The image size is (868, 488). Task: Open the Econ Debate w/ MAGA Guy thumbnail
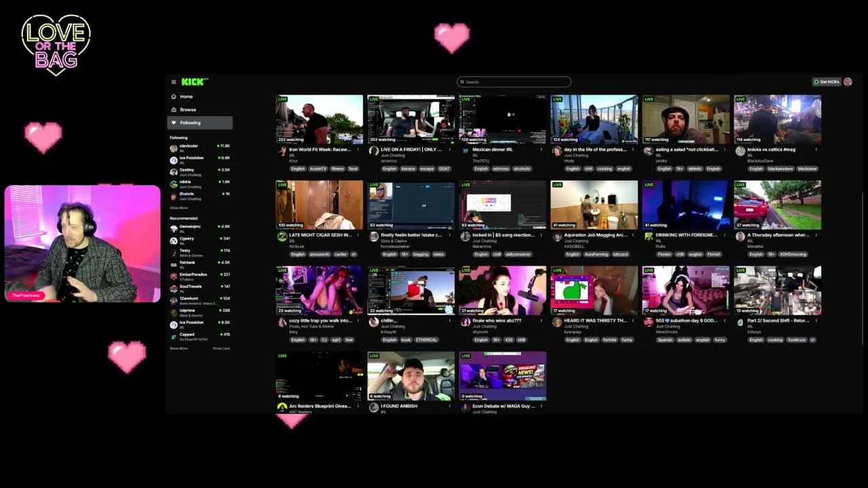(x=502, y=375)
